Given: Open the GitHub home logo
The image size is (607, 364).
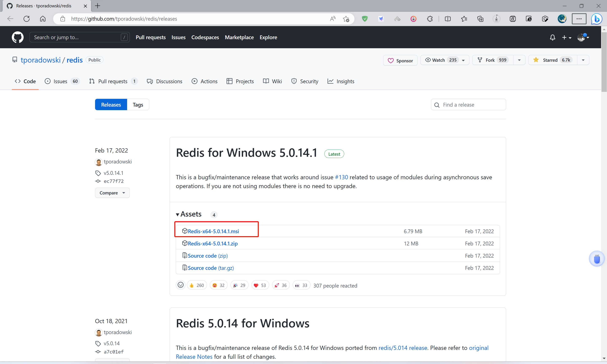Looking at the screenshot, I should tap(18, 37).
